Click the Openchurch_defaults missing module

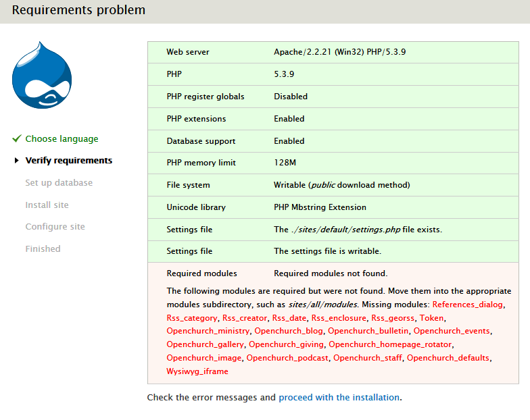[x=448, y=358]
